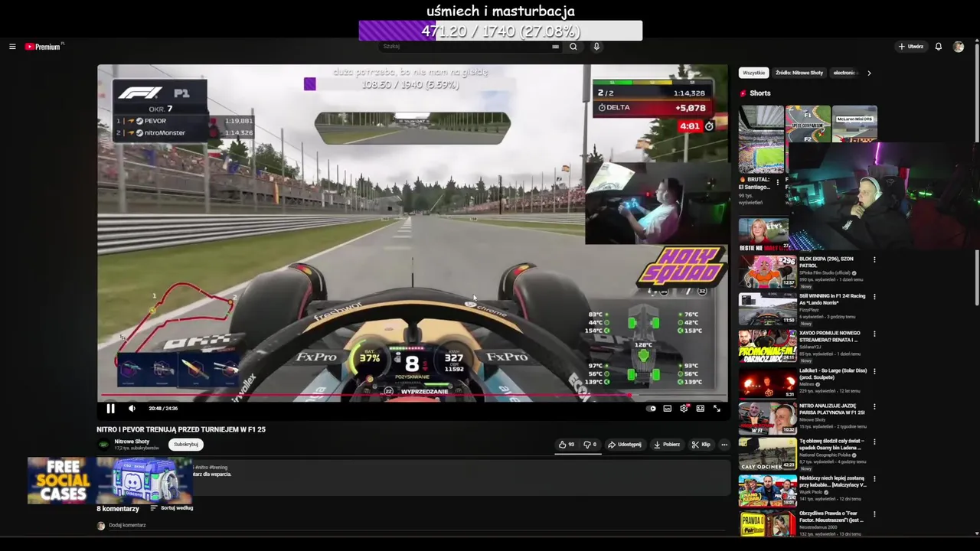Open NITRO ANALIZUJE JAZDĘ PARISA video title
The image size is (980, 551).
tap(832, 409)
